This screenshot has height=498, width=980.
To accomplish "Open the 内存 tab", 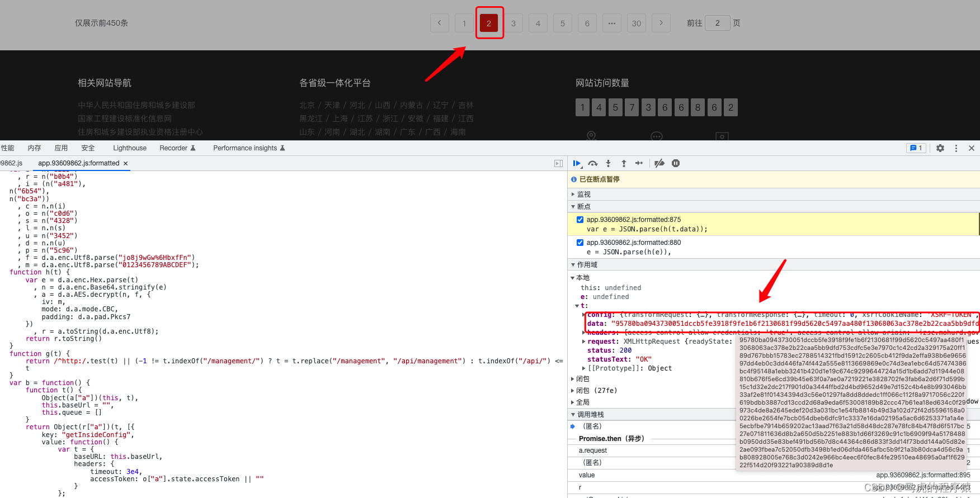I will click(x=35, y=148).
